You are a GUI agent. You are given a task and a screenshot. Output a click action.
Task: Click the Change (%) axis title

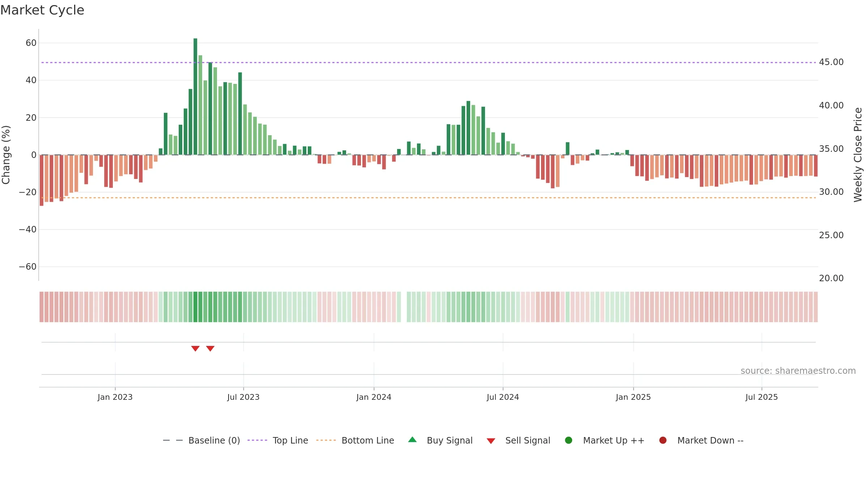coord(6,155)
